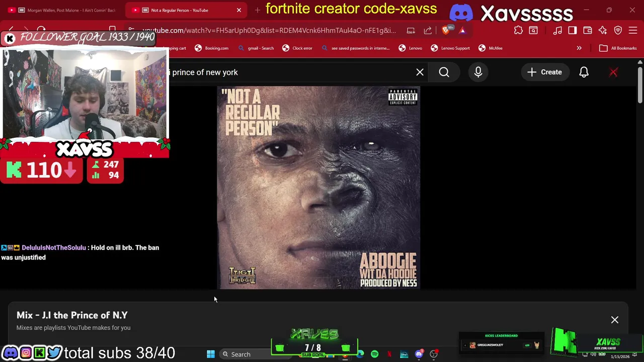This screenshot has height=362, width=644.
Task: Click the youtube.com address bar URL
Action: coord(269,30)
